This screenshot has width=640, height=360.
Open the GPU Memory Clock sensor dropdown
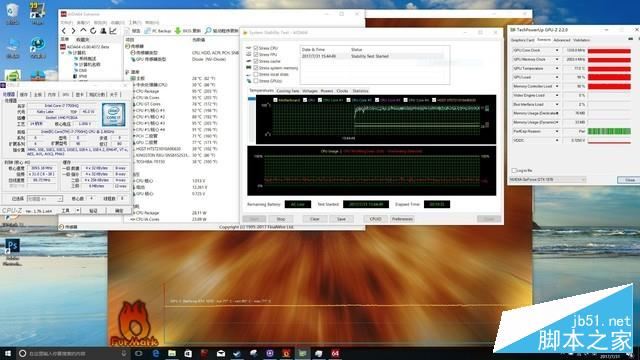click(x=557, y=59)
